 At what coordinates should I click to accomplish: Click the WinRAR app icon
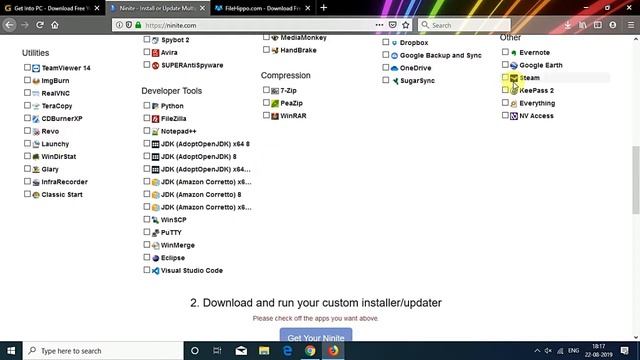click(x=275, y=116)
